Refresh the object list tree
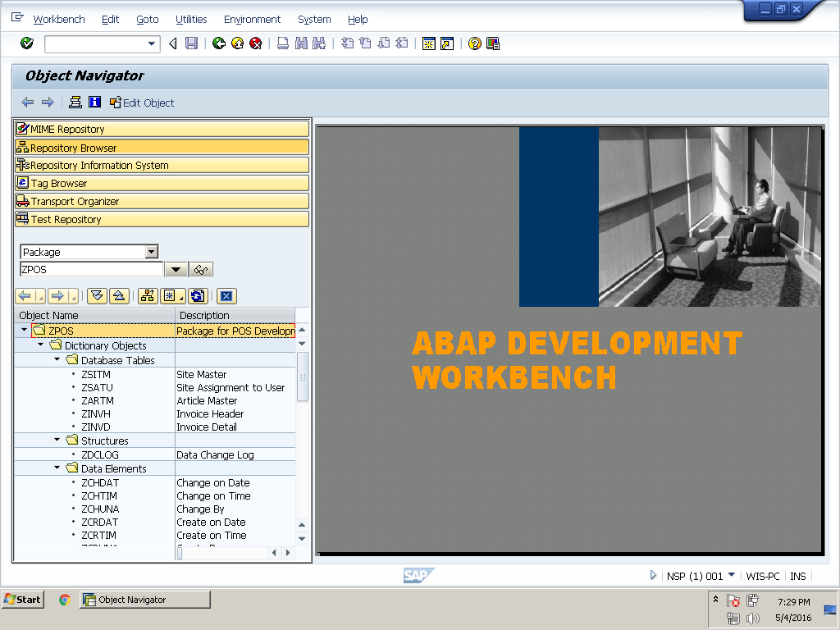Viewport: 840px width, 630px height. coord(197,296)
